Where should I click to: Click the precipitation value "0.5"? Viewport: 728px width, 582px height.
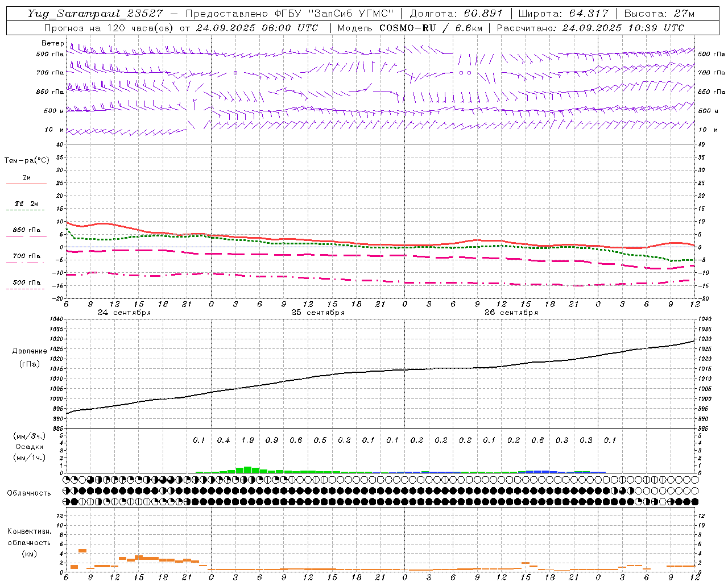[320, 440]
